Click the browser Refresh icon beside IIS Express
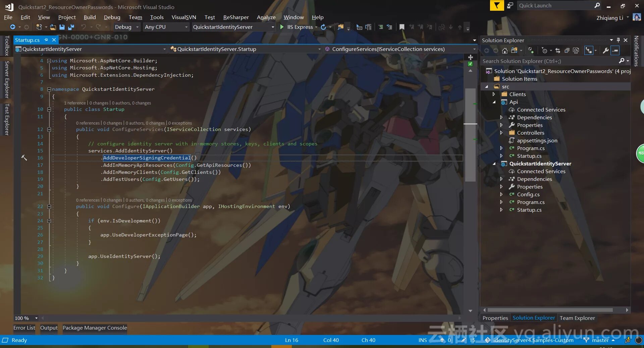The height and width of the screenshot is (348, 644). pyautogui.click(x=323, y=27)
